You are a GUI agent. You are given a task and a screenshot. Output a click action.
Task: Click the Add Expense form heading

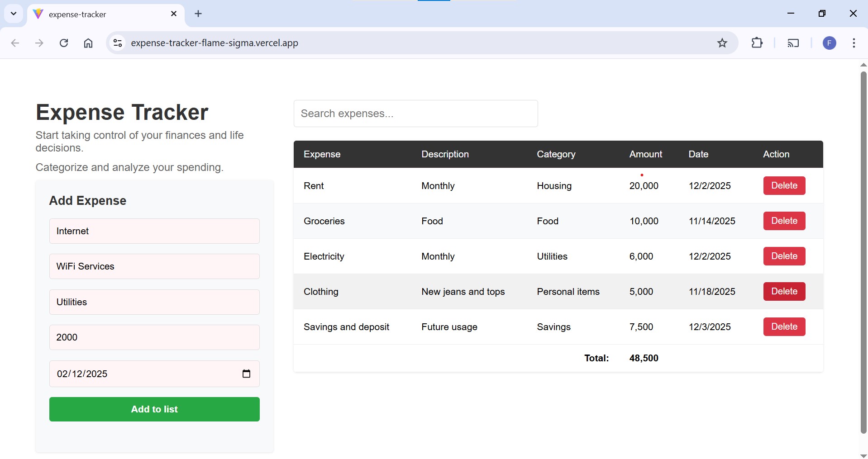87,201
